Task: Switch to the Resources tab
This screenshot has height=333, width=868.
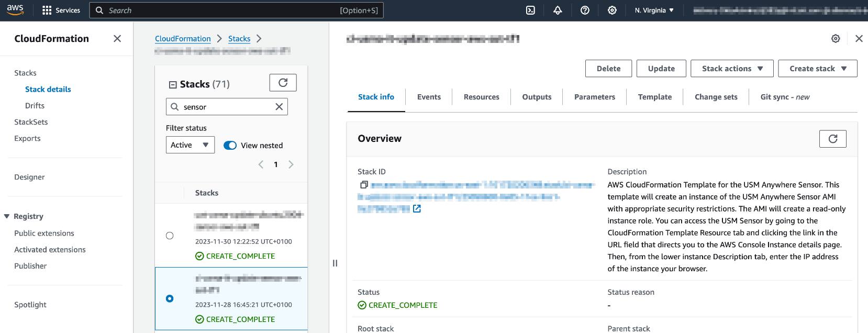Action: (x=482, y=97)
